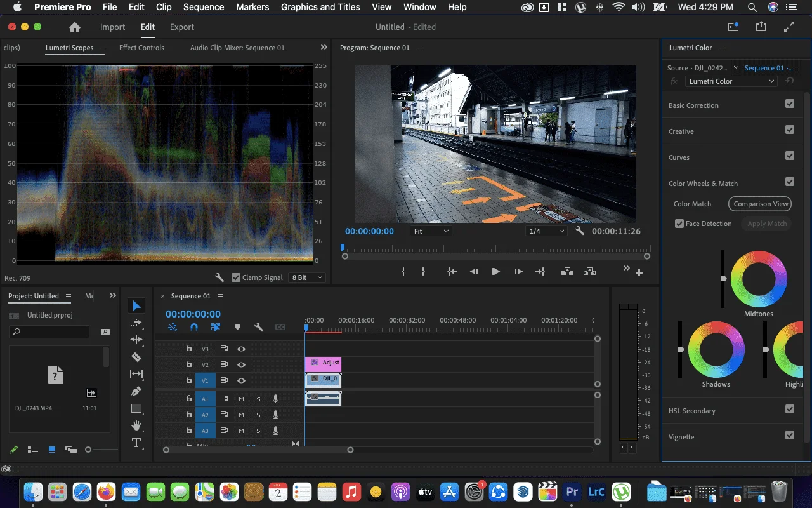
Task: Toggle Curves section checkbox
Action: [x=790, y=156]
